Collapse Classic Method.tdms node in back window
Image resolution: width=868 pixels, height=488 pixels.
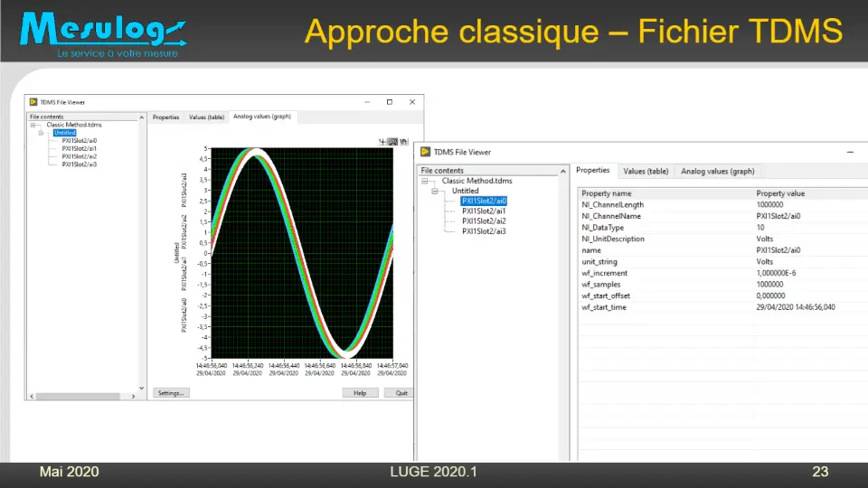[x=33, y=125]
